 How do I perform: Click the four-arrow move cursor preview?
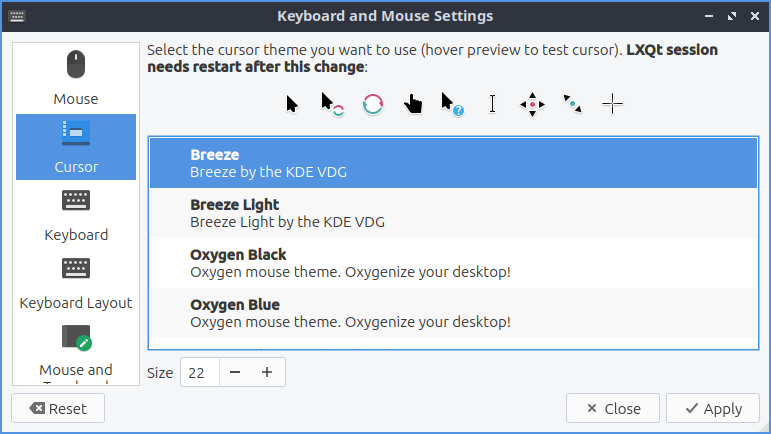[x=533, y=104]
